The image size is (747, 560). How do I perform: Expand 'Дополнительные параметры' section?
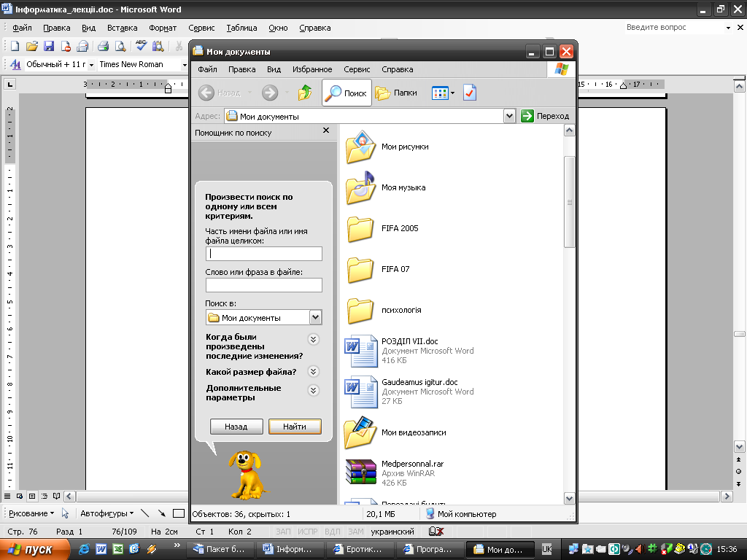pyautogui.click(x=313, y=391)
